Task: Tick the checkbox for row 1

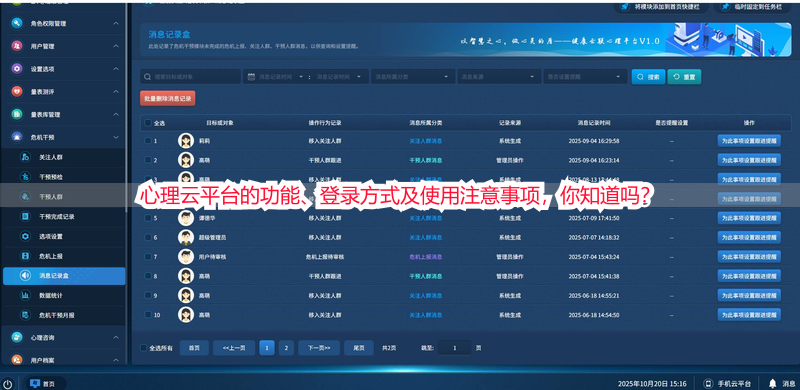Action: point(148,141)
